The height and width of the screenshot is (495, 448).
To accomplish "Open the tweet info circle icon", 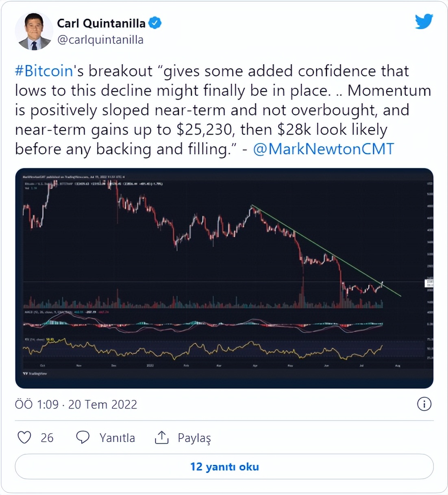I will [x=424, y=404].
